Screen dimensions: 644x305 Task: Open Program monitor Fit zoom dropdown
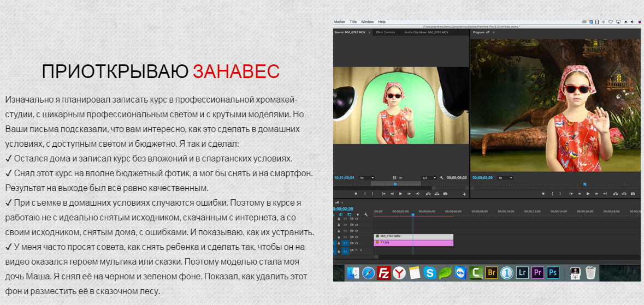click(x=506, y=178)
